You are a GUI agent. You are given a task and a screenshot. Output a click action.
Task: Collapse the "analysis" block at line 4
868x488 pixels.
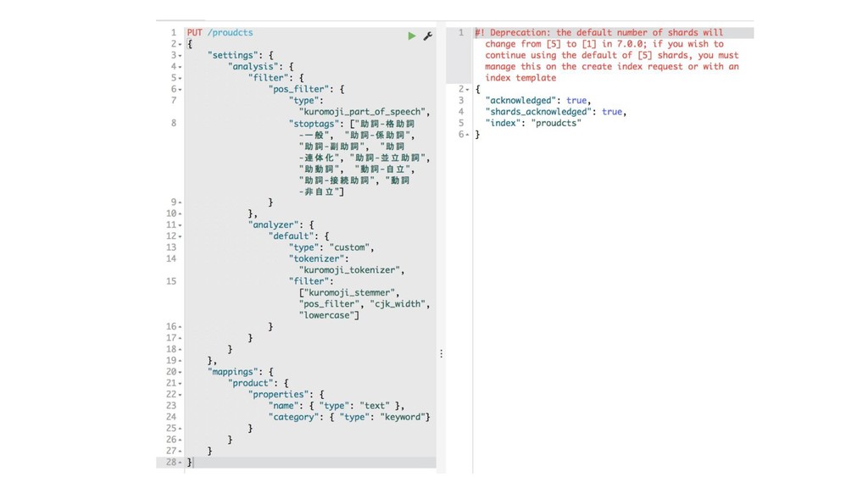coord(181,67)
